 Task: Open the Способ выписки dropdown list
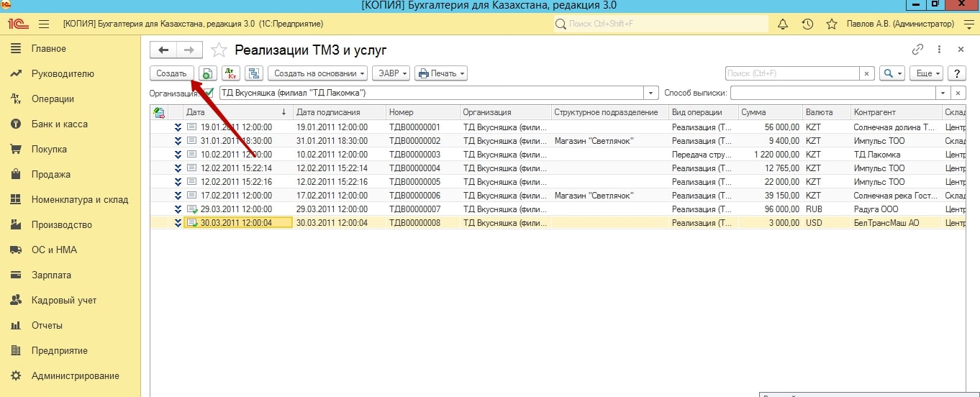click(x=943, y=93)
